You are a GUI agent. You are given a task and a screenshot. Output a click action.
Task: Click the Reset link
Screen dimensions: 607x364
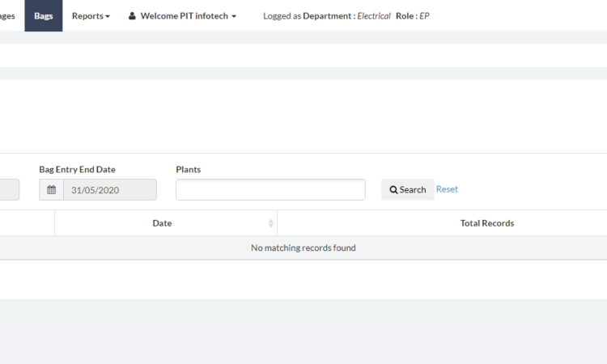447,189
